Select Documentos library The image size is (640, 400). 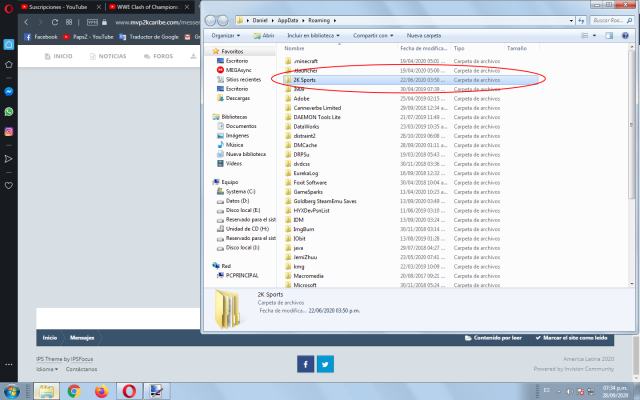241,126
